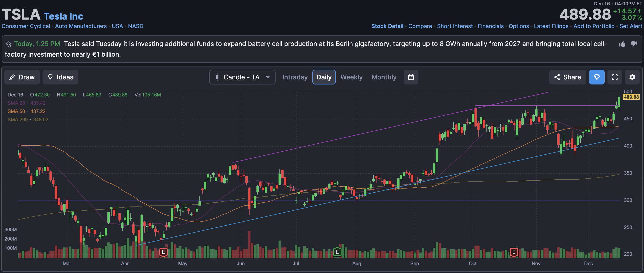Viewport: 644px width, 273px height.
Task: Click the star icon beside the news headline
Action: (x=9, y=44)
